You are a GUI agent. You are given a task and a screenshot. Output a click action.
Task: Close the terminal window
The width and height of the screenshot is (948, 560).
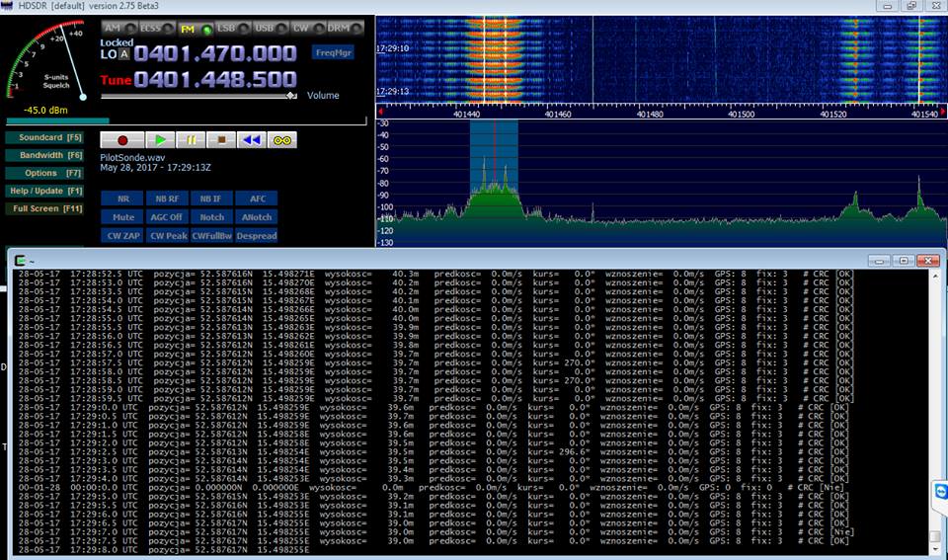tap(928, 261)
